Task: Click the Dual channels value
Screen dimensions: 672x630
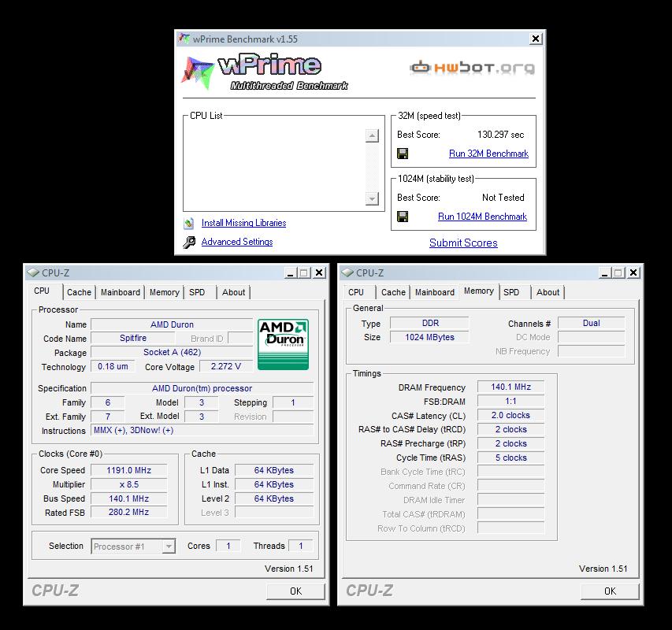Action: click(x=591, y=323)
